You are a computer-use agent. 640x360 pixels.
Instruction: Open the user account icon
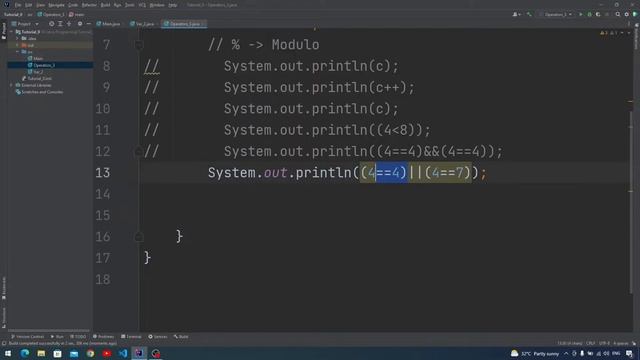click(516, 14)
